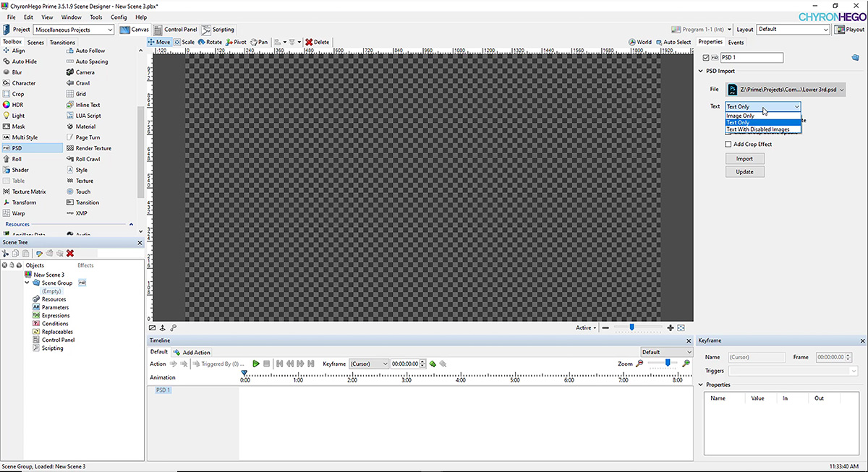
Task: Click Add Action in Timeline
Action: 192,352
